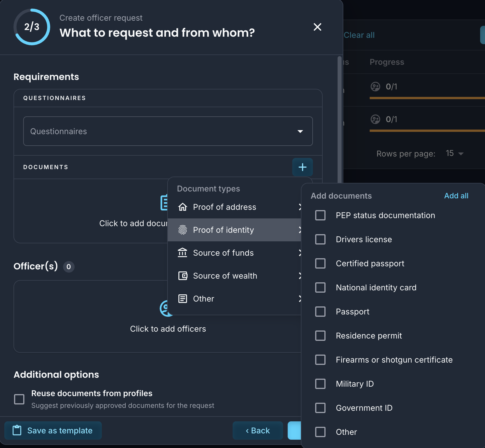Click the Add all link
Screen dimensions: 485x448
[456, 196]
